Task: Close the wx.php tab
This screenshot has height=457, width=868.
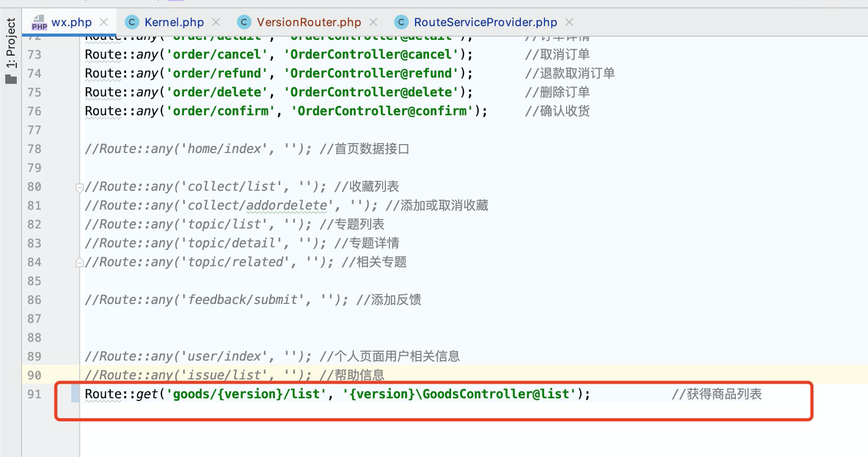Action: tap(104, 22)
